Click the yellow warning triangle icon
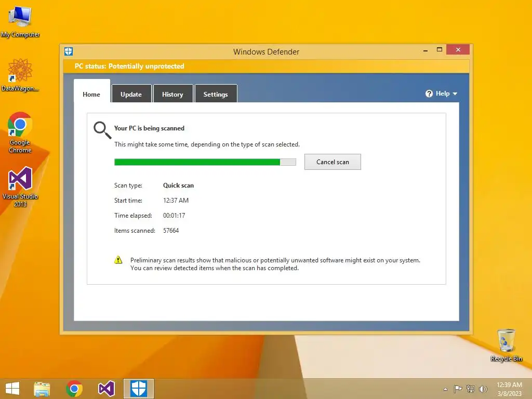The image size is (532, 399). pyautogui.click(x=118, y=260)
